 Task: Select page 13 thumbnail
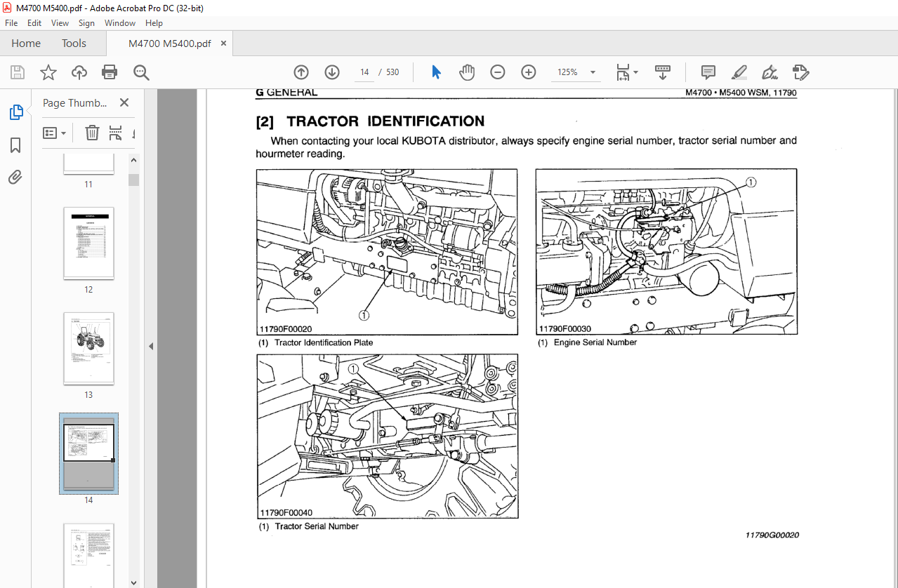click(88, 349)
